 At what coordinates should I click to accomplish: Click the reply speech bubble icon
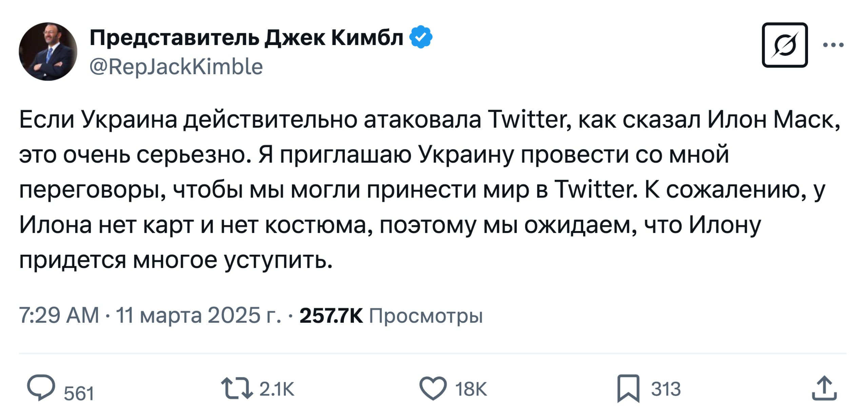[x=41, y=387]
